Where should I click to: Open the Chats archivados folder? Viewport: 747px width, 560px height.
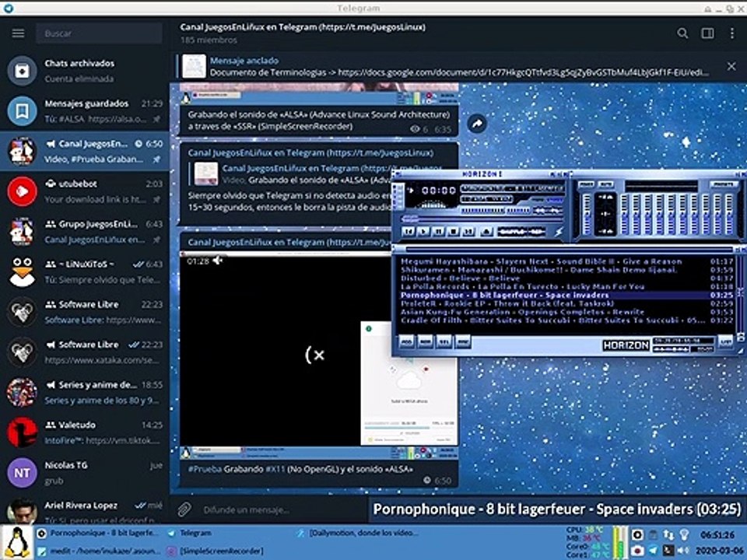(x=85, y=71)
